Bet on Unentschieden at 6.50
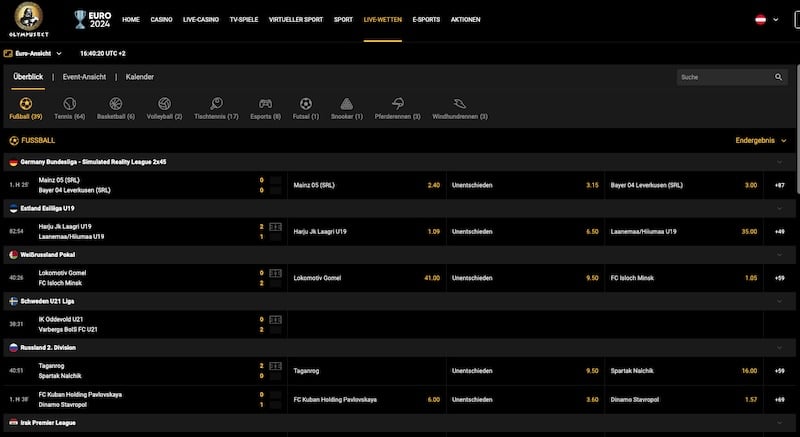The width and height of the screenshot is (800, 437). click(x=525, y=232)
